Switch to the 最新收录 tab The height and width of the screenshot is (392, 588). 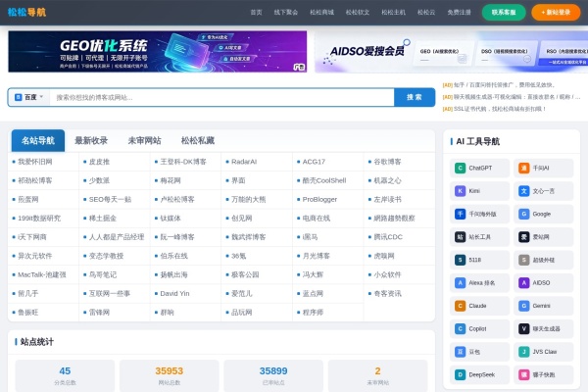click(91, 141)
